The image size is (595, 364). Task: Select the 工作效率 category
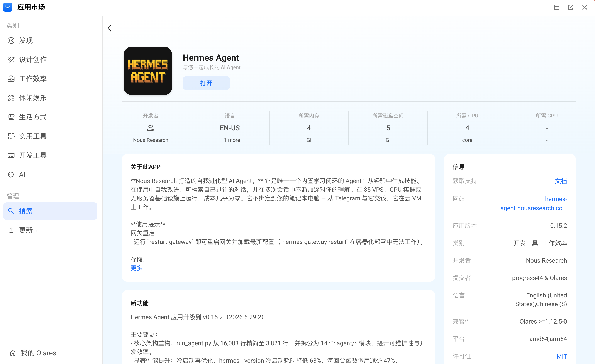click(x=50, y=79)
